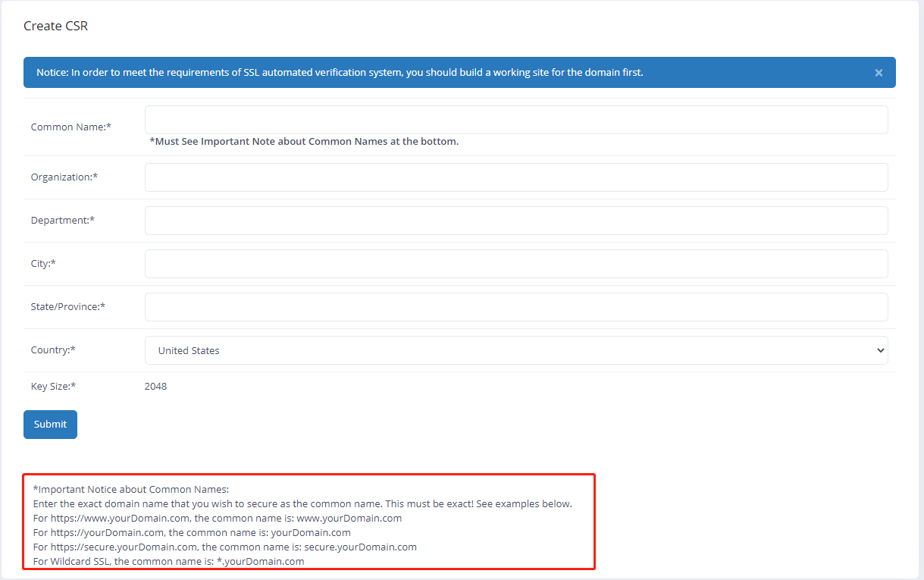Select the Department input field
Image resolution: width=924 pixels, height=580 pixels.
coord(515,221)
